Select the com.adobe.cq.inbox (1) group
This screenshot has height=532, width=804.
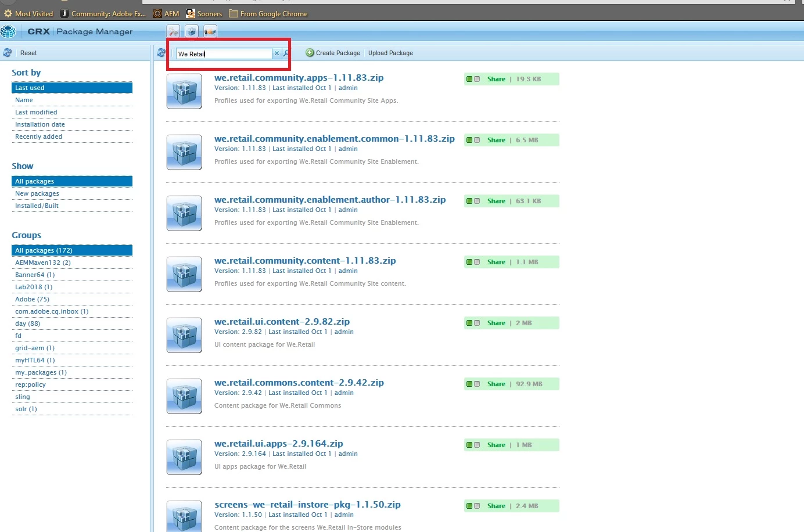72,311
